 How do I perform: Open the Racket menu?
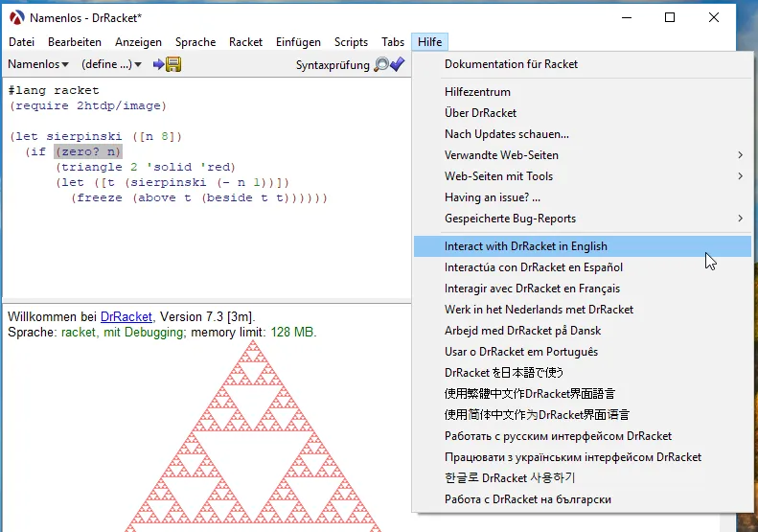coord(245,42)
